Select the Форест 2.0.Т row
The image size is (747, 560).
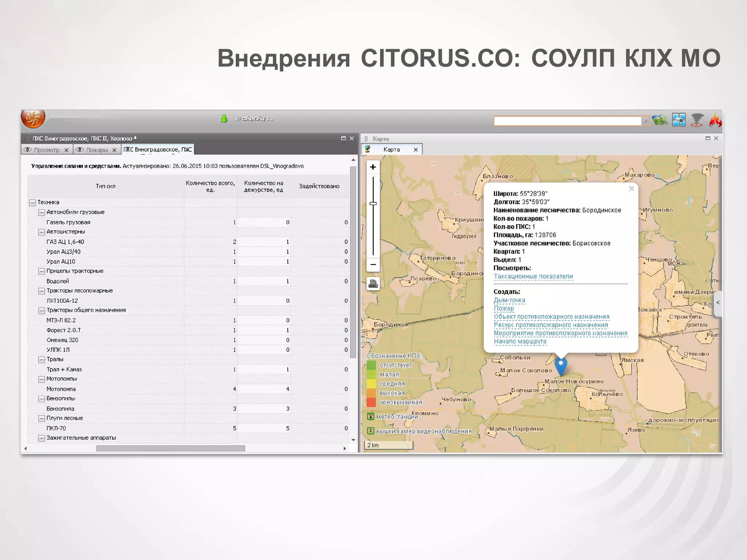[188, 330]
